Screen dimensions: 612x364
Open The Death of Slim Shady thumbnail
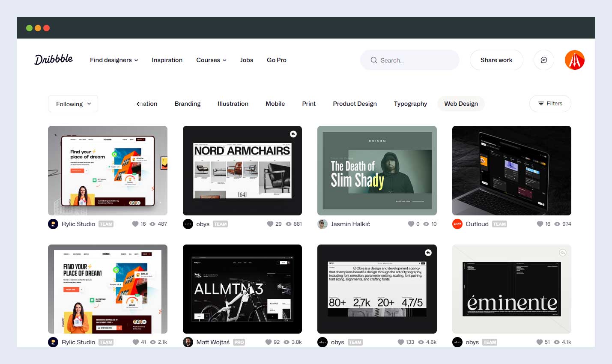click(377, 170)
